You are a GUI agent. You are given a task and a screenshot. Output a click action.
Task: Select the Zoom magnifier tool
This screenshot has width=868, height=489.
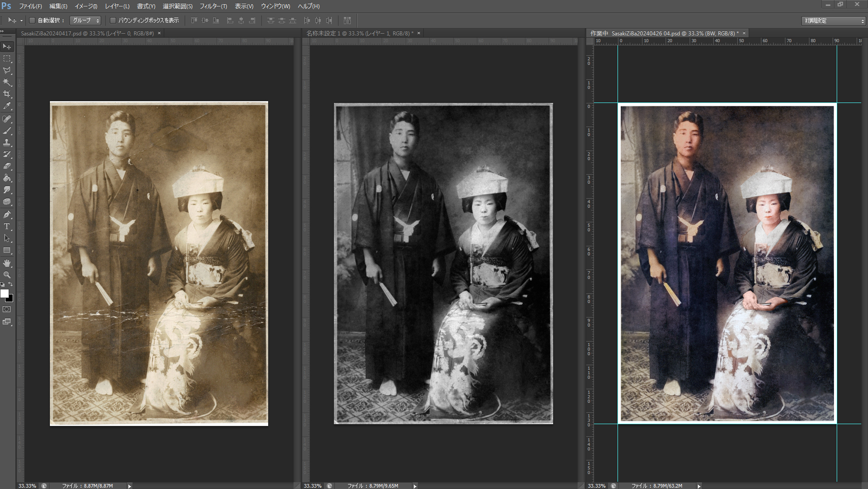(x=7, y=275)
